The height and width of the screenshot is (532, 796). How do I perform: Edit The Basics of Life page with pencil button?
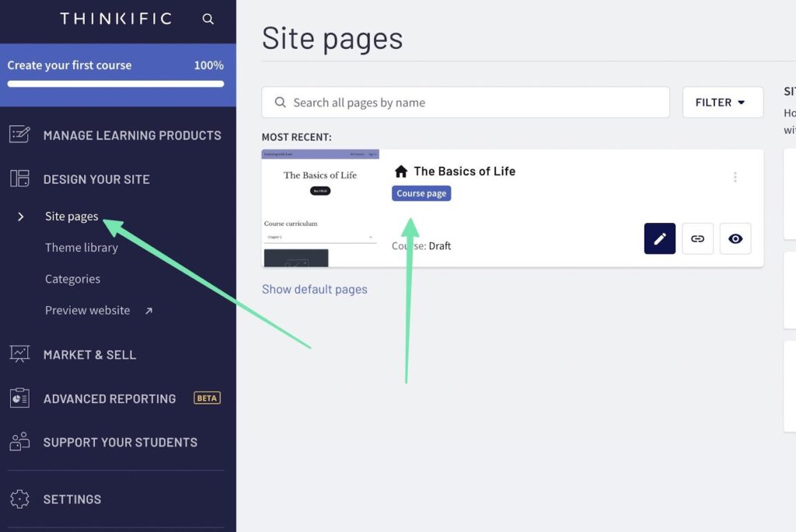[659, 238]
